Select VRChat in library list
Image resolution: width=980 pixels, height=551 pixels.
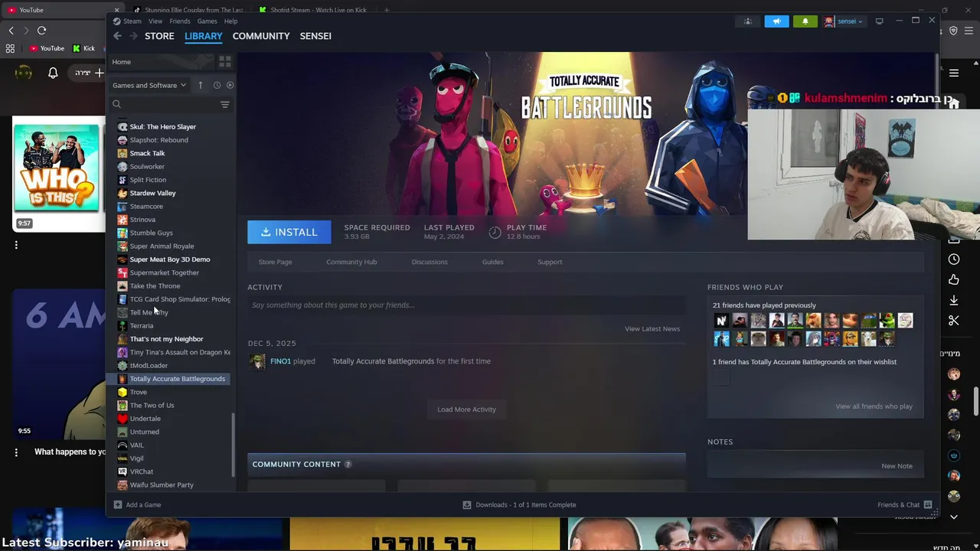pyautogui.click(x=141, y=471)
